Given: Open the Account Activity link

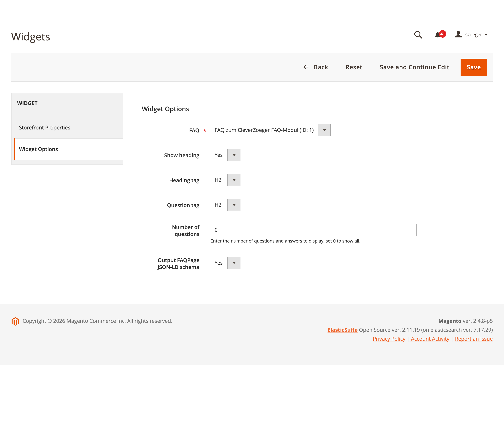Looking at the screenshot, I should pos(430,339).
